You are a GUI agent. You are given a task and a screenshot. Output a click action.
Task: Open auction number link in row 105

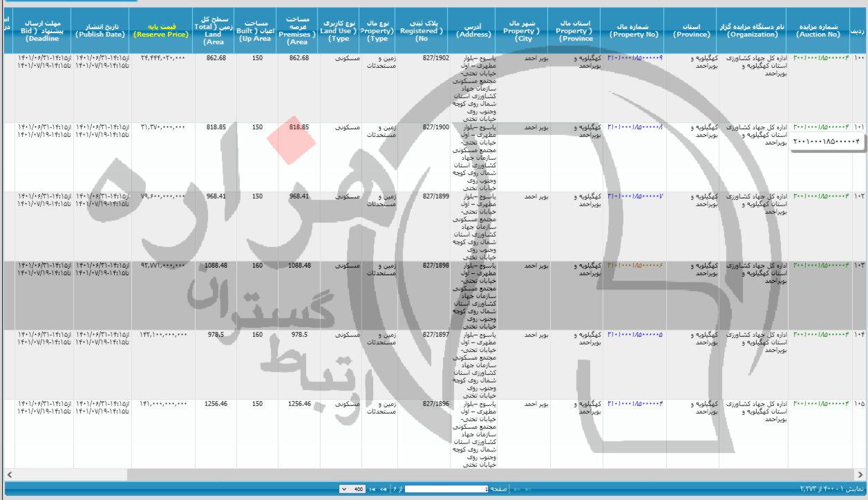[x=820, y=404]
